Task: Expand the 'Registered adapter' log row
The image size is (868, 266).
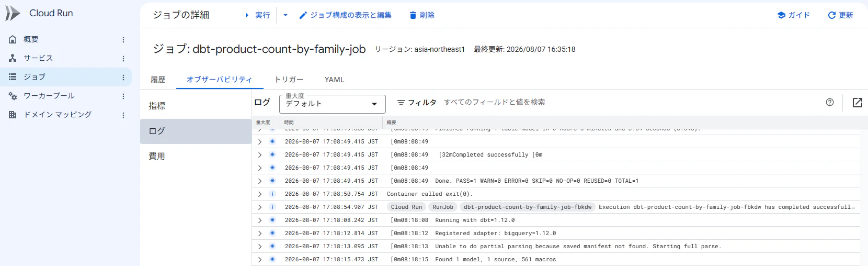Action: coord(260,234)
